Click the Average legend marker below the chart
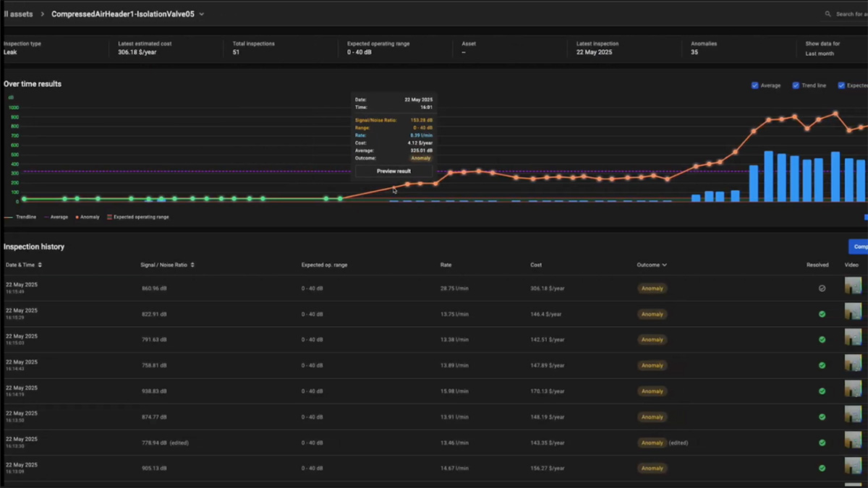The image size is (868, 488). click(x=46, y=217)
